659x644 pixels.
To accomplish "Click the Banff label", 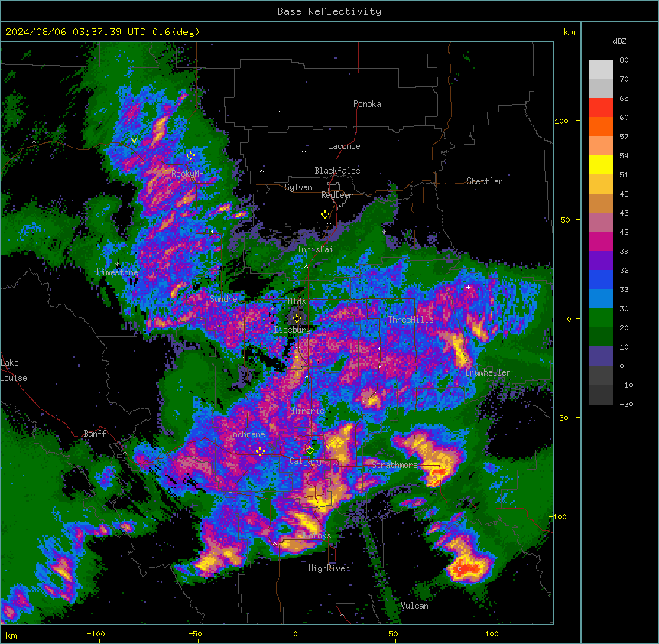I will pos(95,434).
